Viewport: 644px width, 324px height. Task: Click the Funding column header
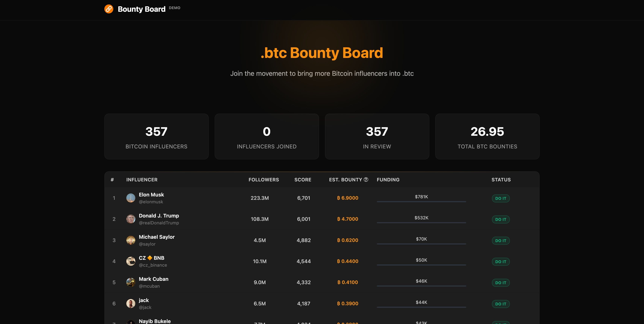tap(388, 180)
